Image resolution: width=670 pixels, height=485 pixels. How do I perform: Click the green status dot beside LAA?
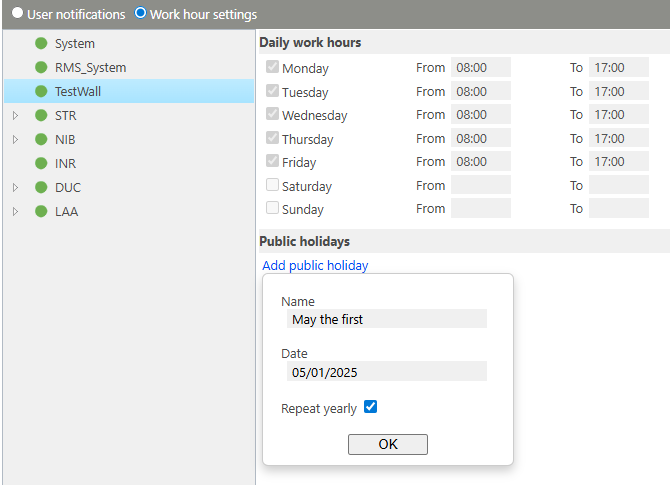coord(41,211)
